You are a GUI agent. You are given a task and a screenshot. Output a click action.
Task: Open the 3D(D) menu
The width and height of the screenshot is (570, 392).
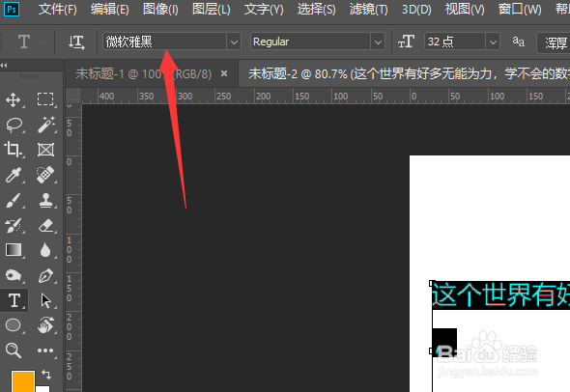point(416,9)
